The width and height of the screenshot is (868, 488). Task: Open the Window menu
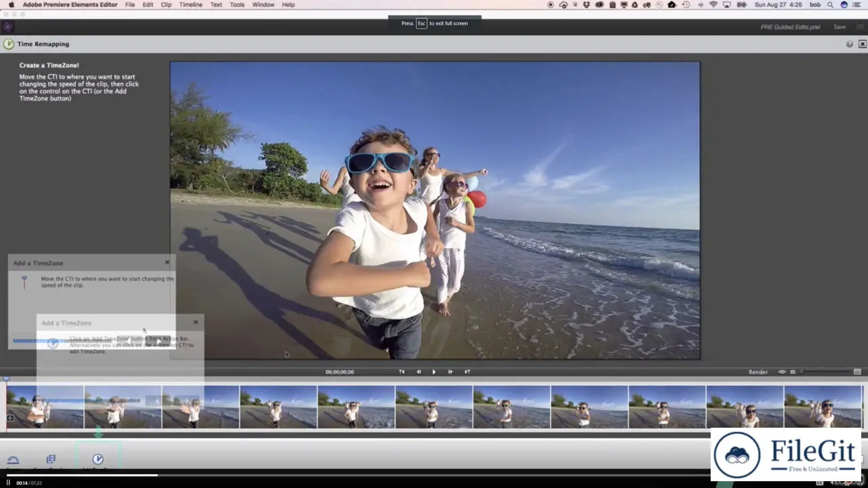[263, 5]
